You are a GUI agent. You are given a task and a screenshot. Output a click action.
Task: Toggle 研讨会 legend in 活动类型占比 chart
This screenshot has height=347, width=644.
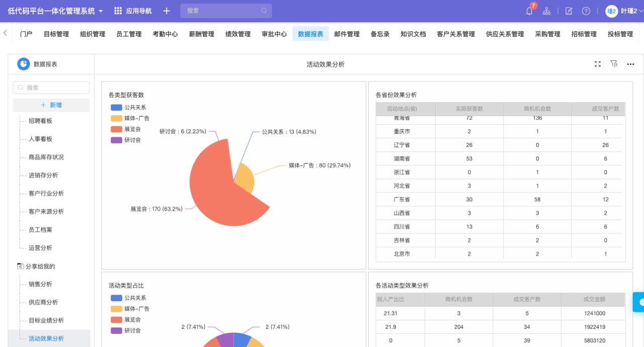tap(128, 330)
